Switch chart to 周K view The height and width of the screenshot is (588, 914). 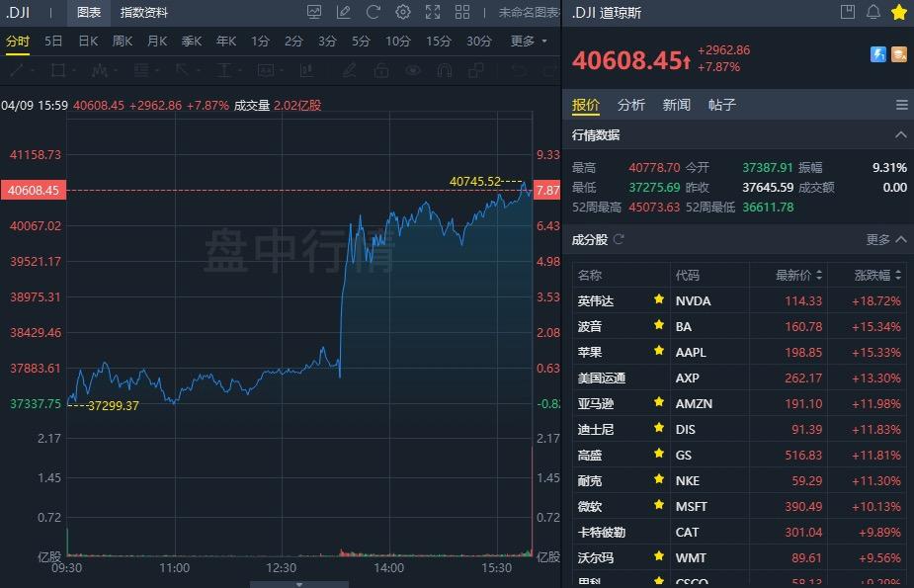click(x=123, y=41)
